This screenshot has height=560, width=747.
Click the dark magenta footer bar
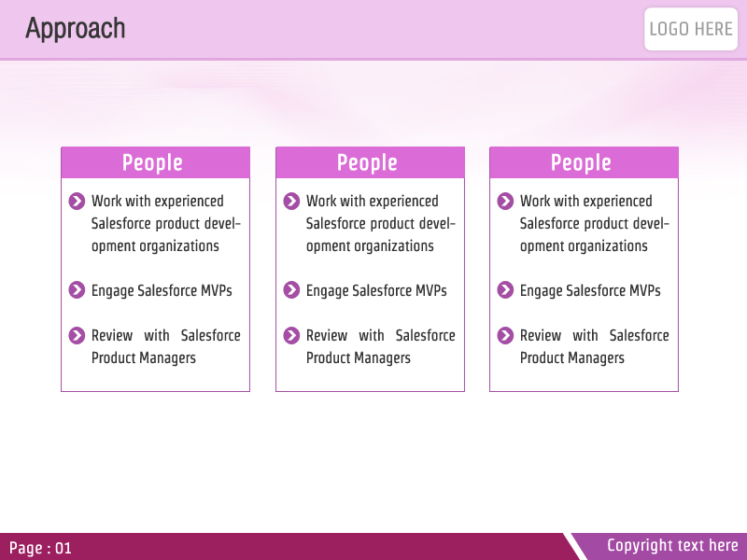[286, 547]
